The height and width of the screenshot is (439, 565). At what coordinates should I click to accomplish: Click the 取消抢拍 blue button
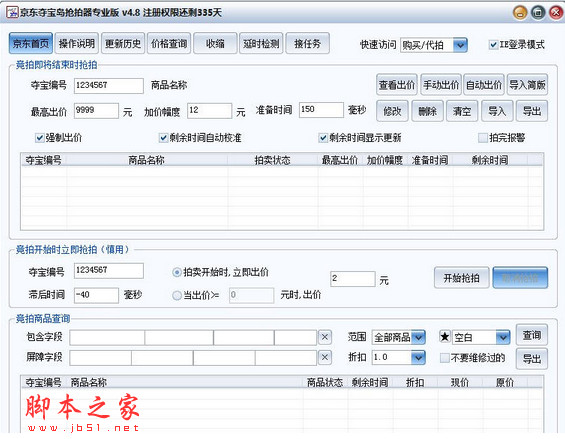tap(520, 278)
